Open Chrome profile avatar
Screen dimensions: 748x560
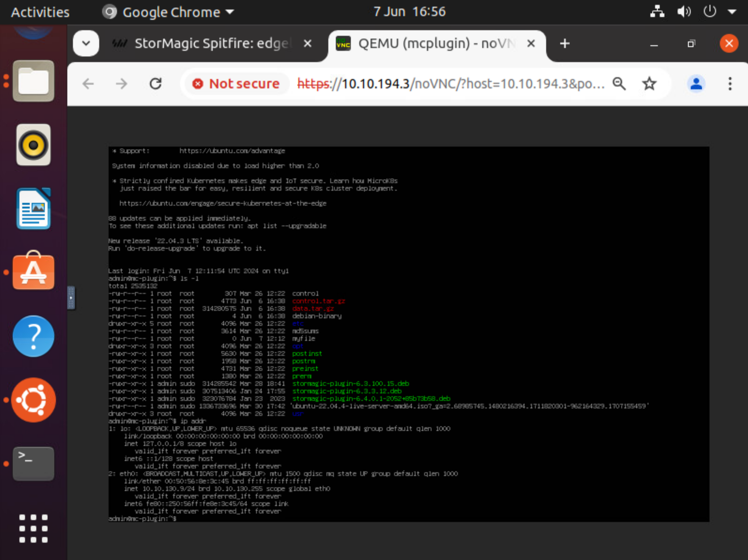coord(696,84)
